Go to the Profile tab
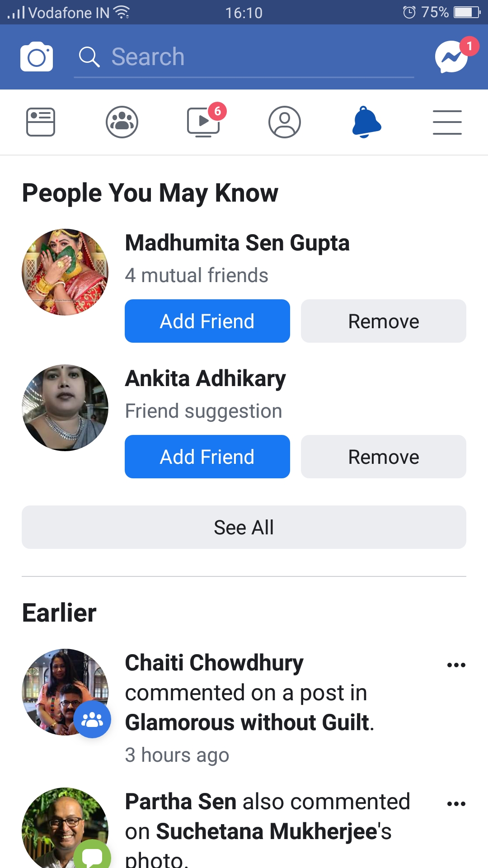Image resolution: width=488 pixels, height=868 pixels. coord(285,122)
